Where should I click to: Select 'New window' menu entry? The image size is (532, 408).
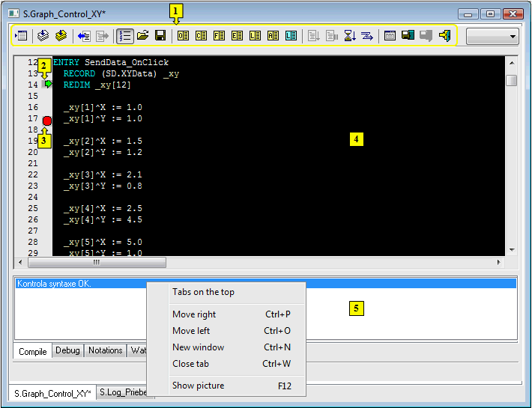(x=198, y=347)
